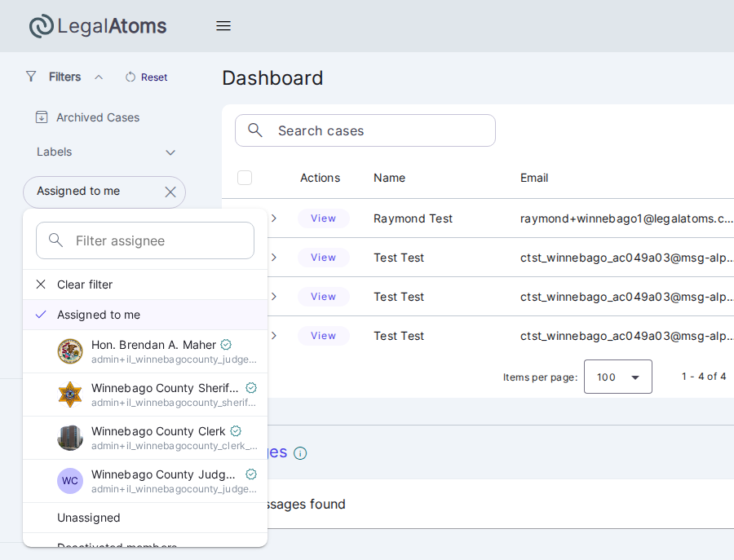This screenshot has height=560, width=734.
Task: Select assignee Hon. Brendan A. Maher
Action: tap(145, 351)
